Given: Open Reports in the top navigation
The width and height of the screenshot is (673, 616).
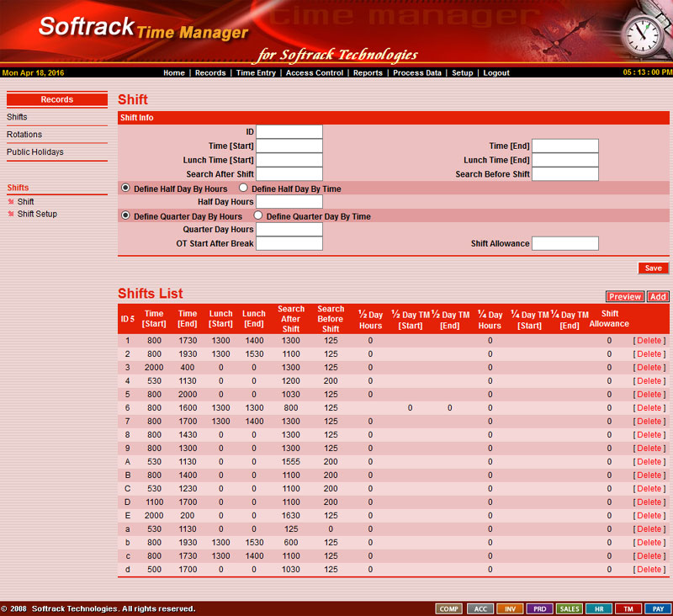Looking at the screenshot, I should [368, 73].
